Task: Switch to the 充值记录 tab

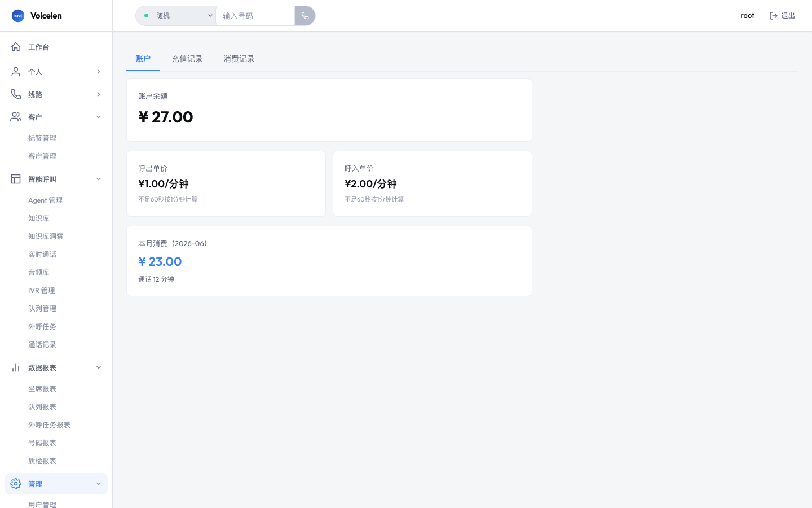Action: pos(187,59)
